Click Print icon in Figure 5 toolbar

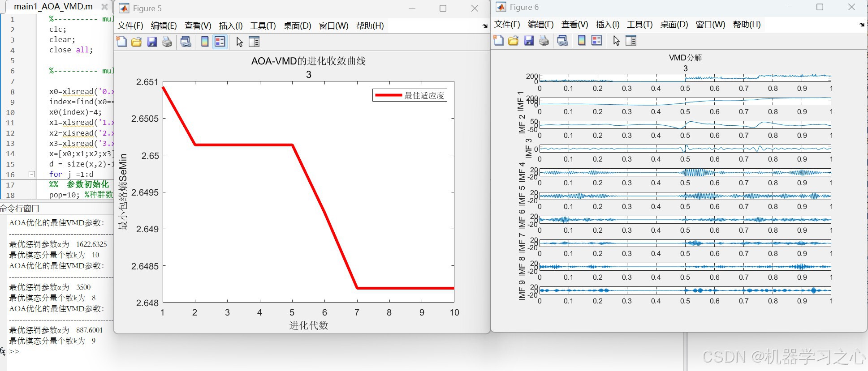coord(167,42)
